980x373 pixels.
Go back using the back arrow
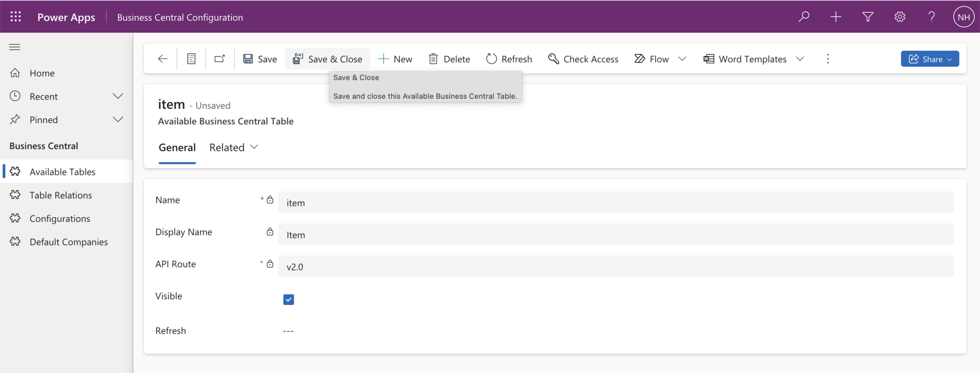pyautogui.click(x=162, y=59)
